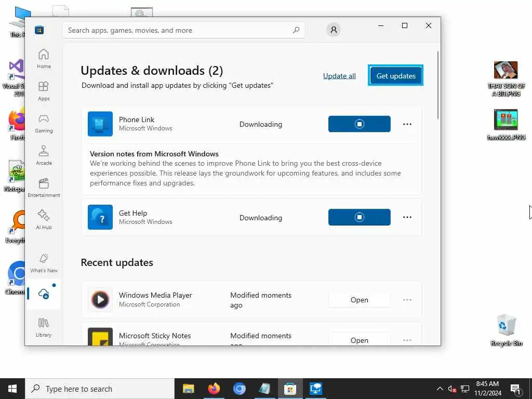Click the Get Help app icon
532x399 pixels.
pyautogui.click(x=100, y=217)
